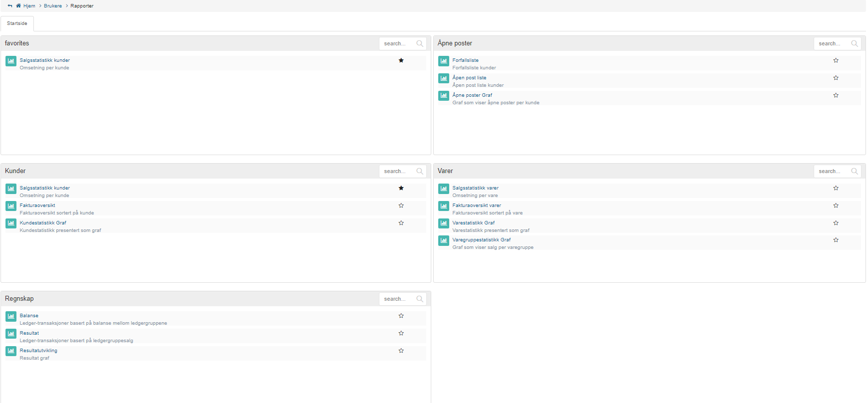Click the home icon in breadcrumb
The image size is (868, 403).
click(x=18, y=6)
